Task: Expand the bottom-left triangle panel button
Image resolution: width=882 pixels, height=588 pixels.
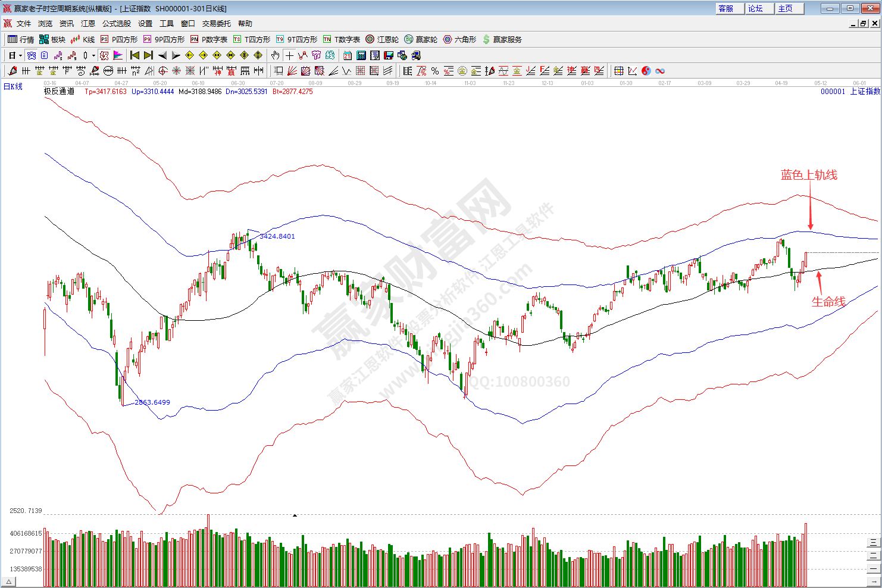Action: [8, 581]
